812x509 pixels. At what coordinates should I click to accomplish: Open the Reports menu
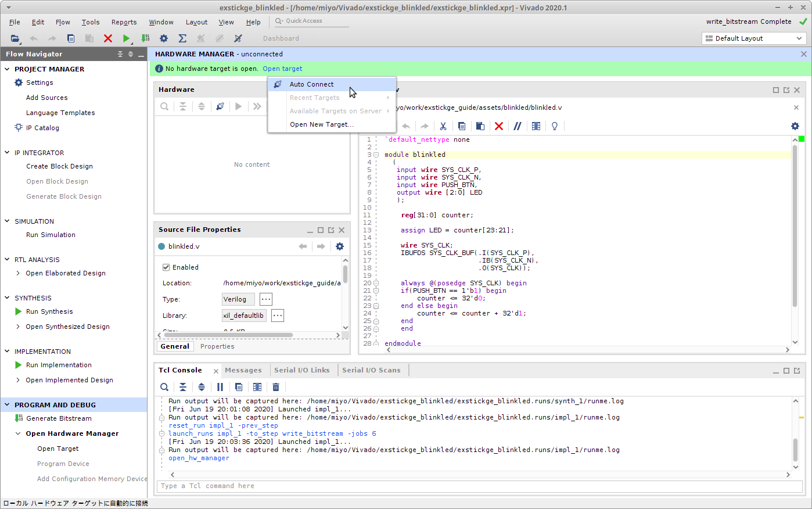coord(124,22)
